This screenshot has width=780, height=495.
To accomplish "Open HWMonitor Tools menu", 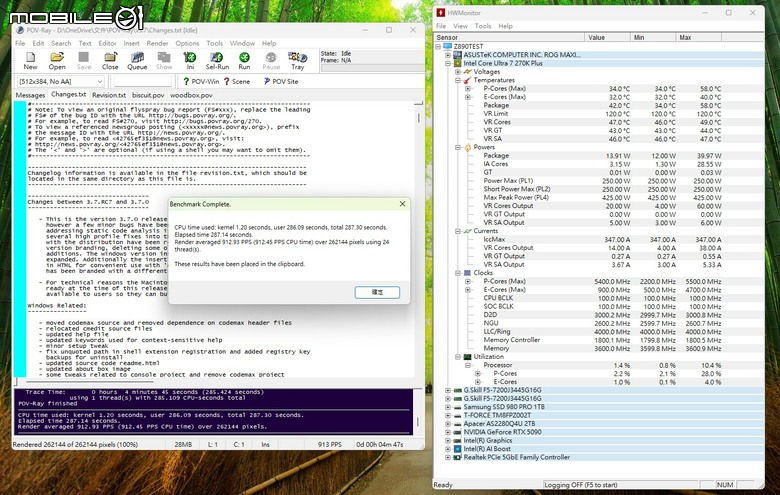I will pos(483,26).
